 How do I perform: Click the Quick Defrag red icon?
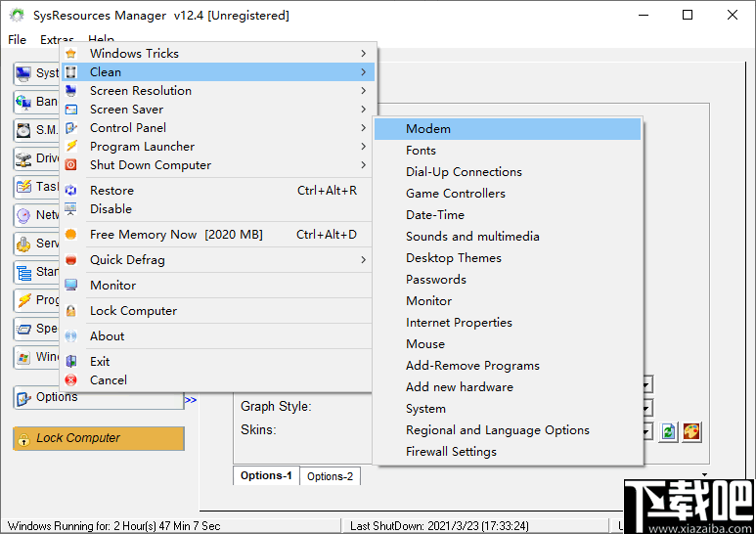click(x=70, y=260)
